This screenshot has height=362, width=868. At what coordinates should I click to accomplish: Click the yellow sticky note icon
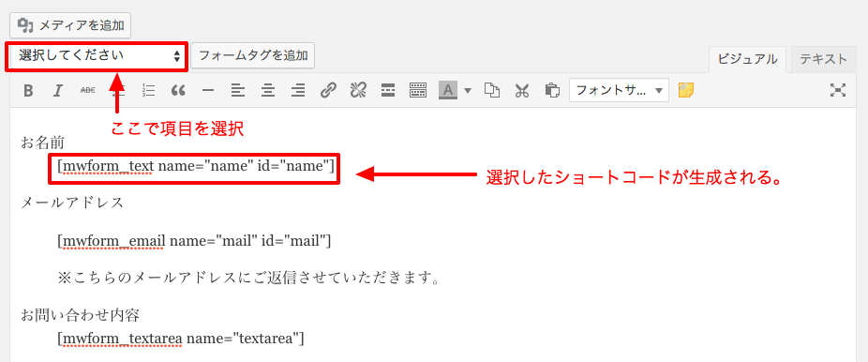coord(686,90)
